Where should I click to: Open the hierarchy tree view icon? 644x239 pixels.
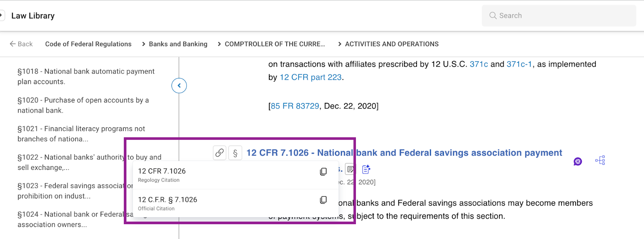[x=600, y=161]
